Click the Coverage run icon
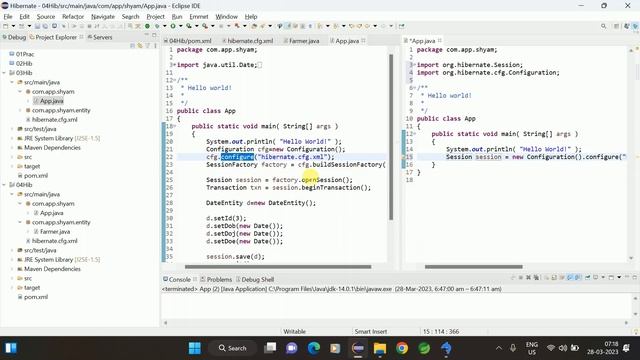Screen dimensions: 640x360 (189, 26)
